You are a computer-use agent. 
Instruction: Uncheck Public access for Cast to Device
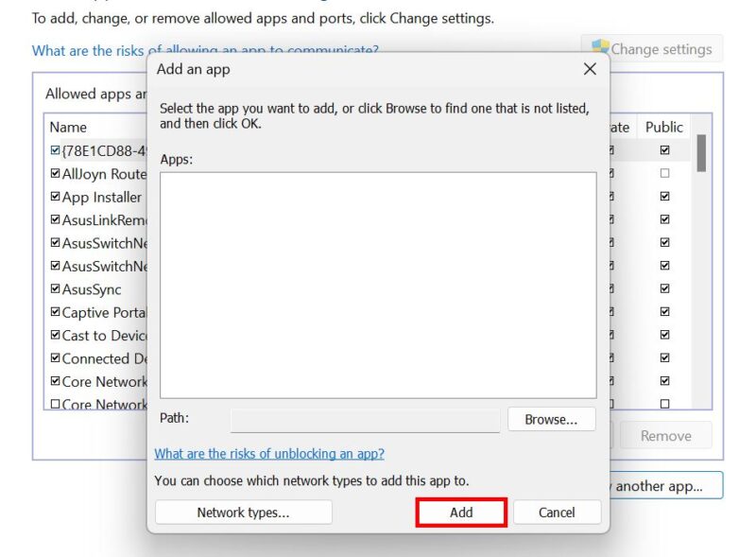click(x=664, y=335)
